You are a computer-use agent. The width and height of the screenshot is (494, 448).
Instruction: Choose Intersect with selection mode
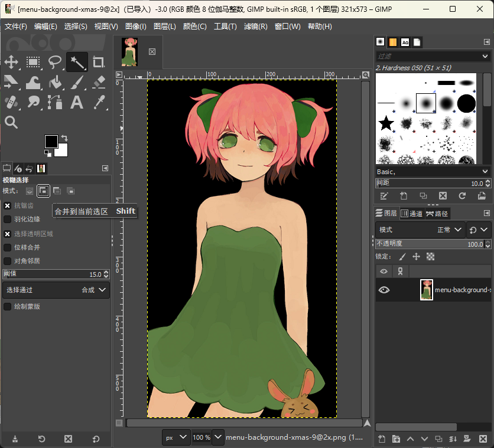[70, 191]
